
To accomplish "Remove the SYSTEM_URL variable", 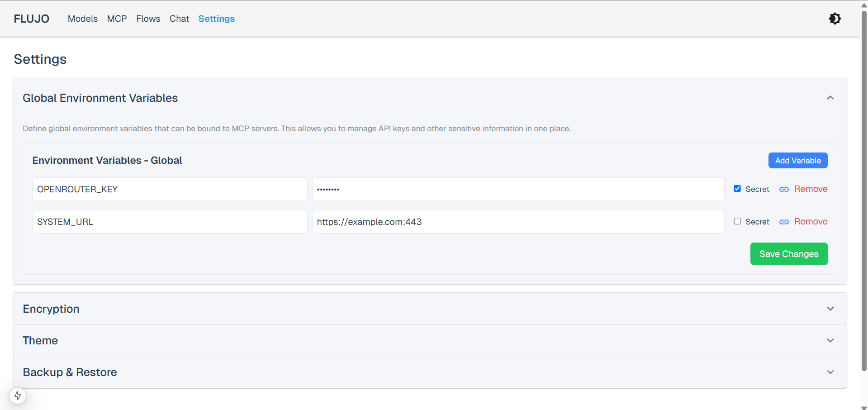I will point(811,222).
